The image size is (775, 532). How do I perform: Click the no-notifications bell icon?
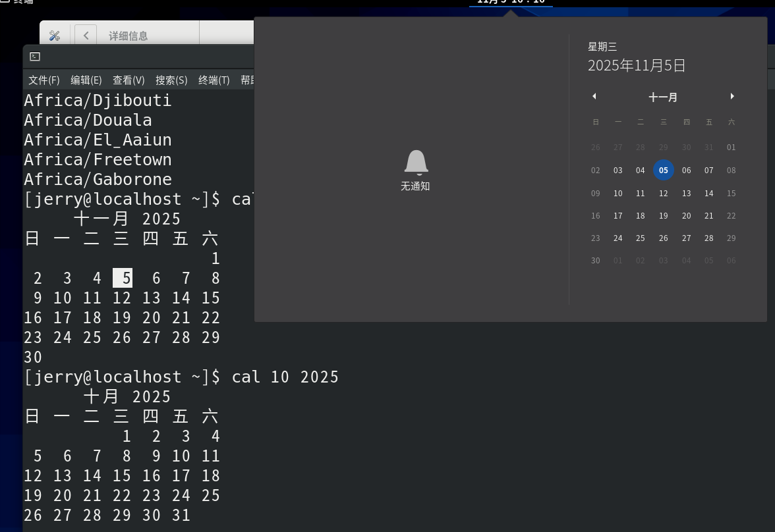click(416, 163)
